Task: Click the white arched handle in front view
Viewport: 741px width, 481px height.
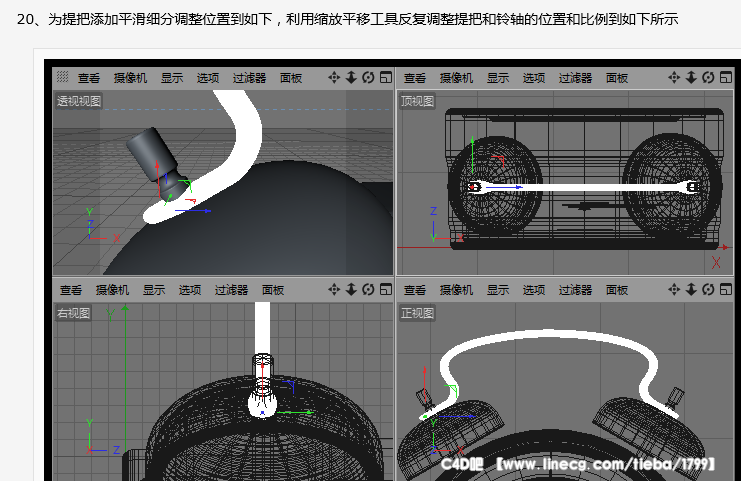Action: point(548,336)
